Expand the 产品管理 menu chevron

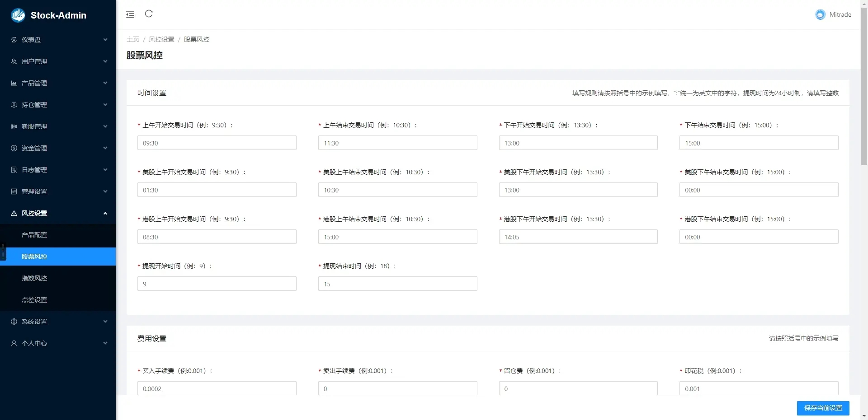coord(105,83)
